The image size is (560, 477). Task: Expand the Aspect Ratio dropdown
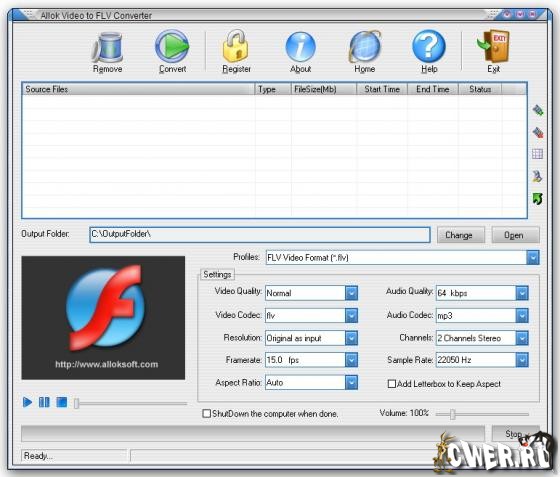click(351, 382)
